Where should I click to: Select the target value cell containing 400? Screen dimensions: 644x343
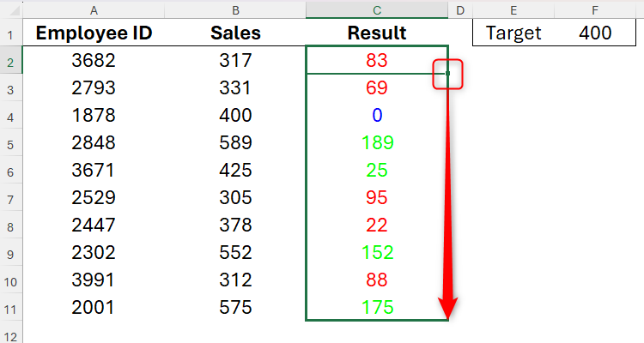(x=595, y=33)
